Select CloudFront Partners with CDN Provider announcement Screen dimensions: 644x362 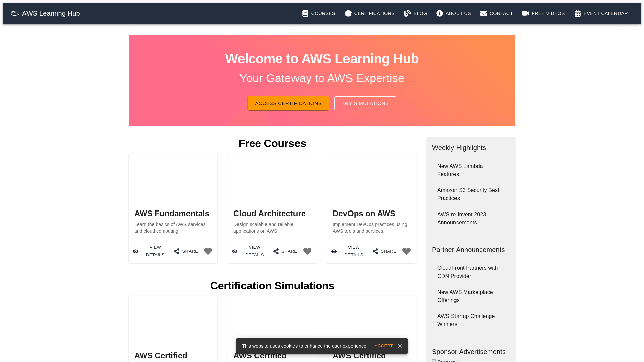click(x=467, y=272)
